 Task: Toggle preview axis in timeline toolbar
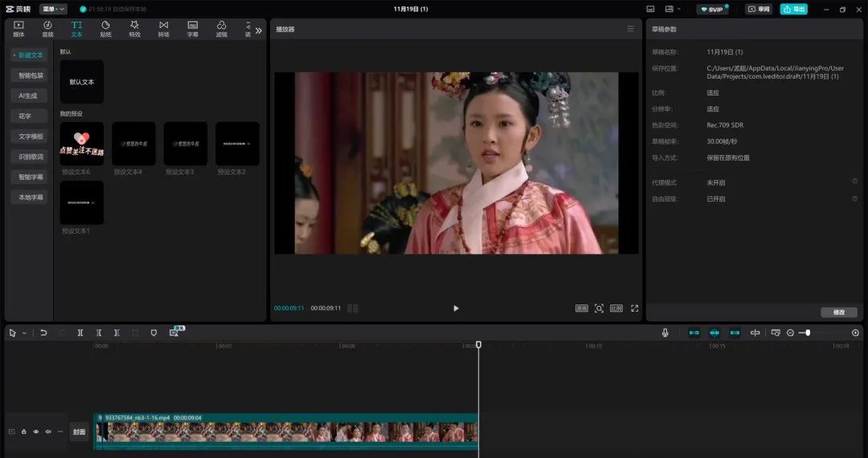tap(755, 333)
